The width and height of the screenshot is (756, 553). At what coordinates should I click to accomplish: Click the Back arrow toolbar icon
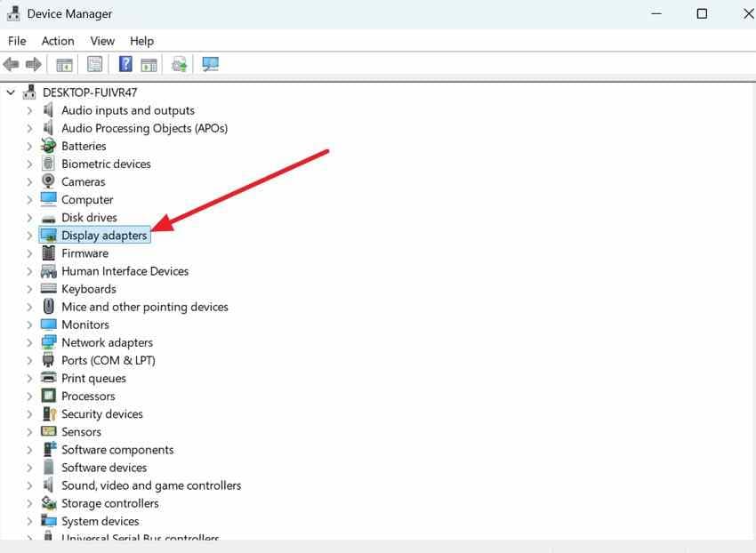click(x=11, y=64)
